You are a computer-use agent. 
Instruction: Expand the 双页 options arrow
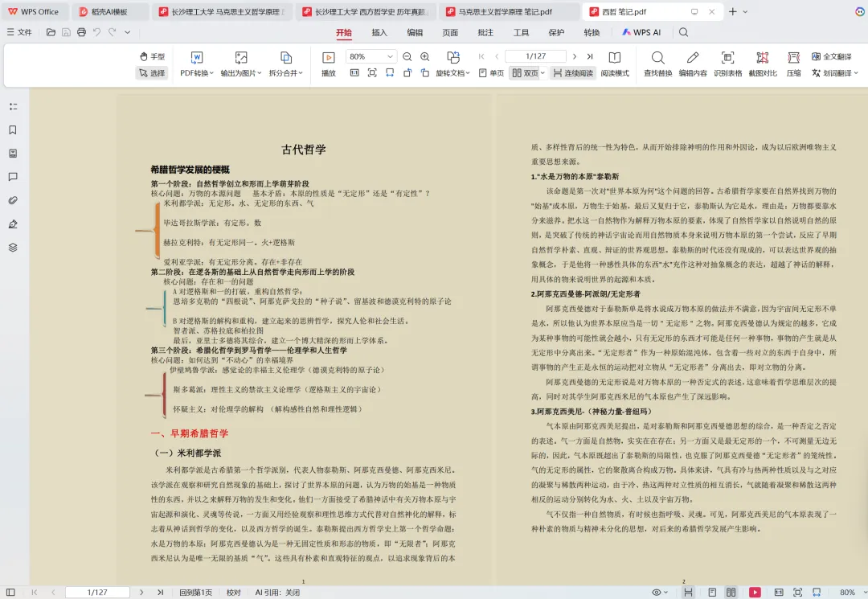point(542,73)
